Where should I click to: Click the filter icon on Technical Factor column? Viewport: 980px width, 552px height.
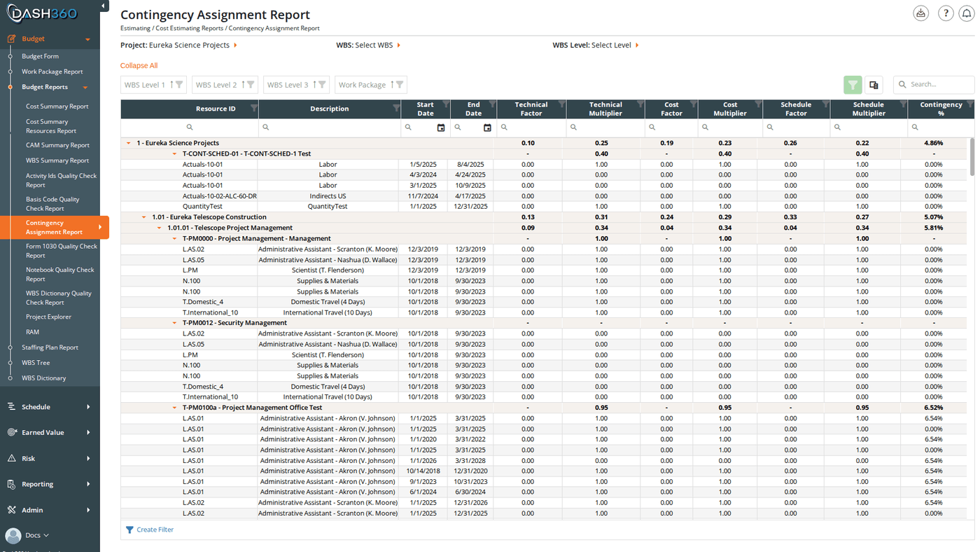[561, 104]
